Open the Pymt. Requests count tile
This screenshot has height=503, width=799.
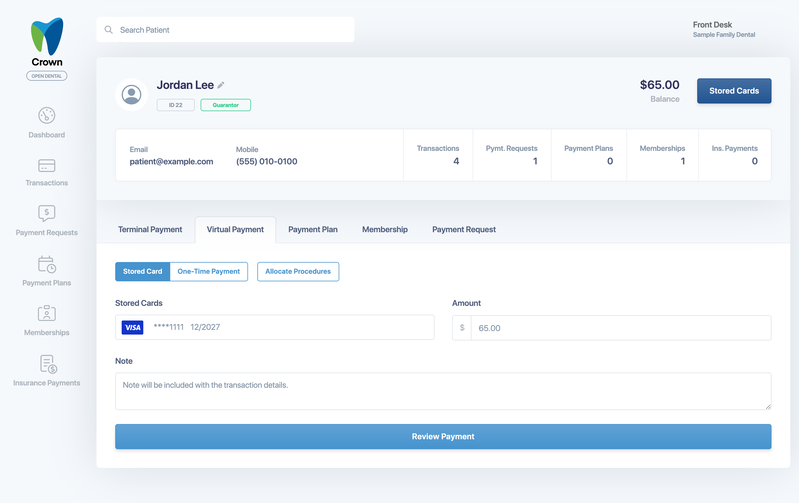point(512,155)
